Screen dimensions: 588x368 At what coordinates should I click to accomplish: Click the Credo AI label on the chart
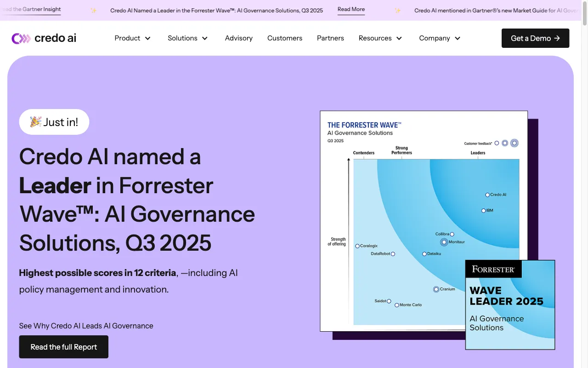pyautogui.click(x=498, y=195)
